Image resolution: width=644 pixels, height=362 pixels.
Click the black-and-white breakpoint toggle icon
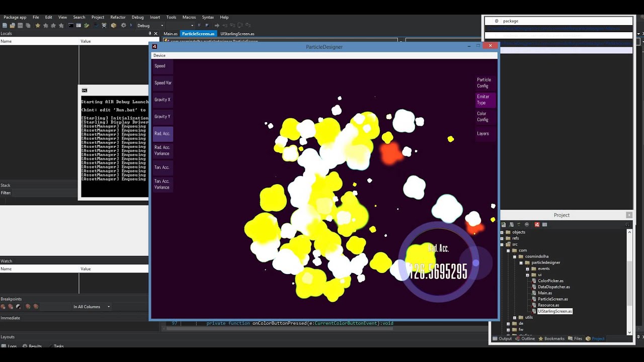point(19,307)
